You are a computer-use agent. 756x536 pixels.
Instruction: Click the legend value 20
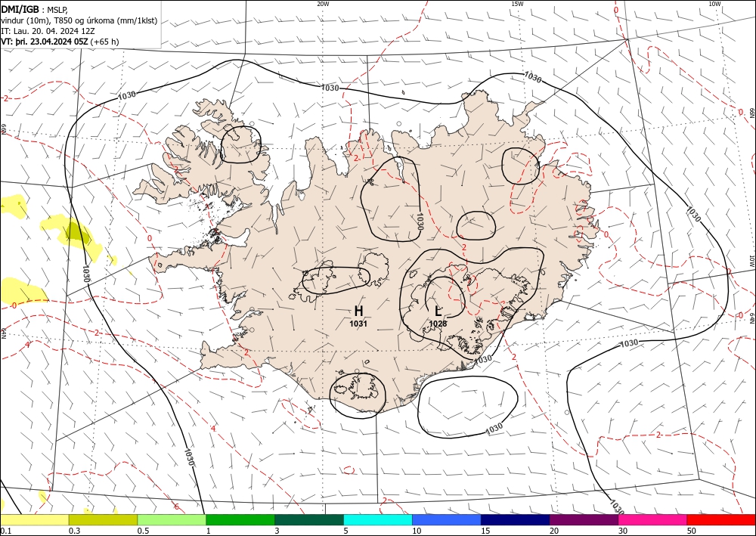click(554, 531)
